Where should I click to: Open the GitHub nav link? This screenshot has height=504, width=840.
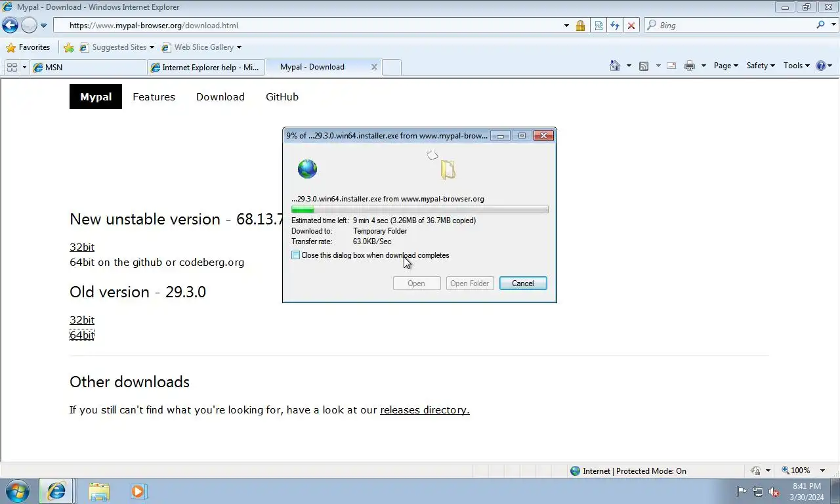(x=282, y=96)
